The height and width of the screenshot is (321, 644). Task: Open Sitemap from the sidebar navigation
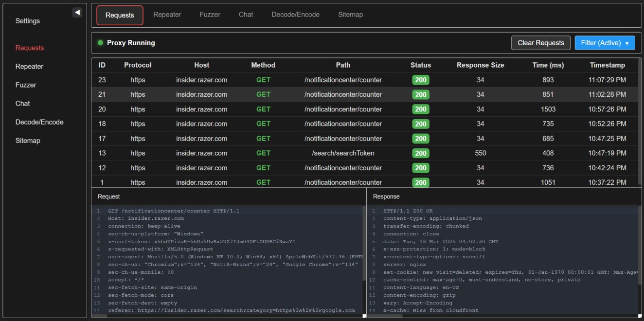tap(28, 141)
